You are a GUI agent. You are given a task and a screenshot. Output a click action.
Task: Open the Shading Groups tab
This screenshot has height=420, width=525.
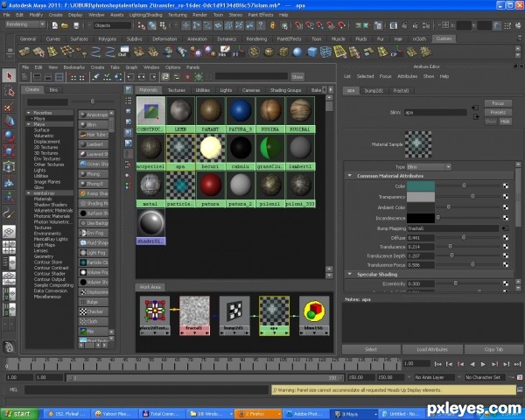(285, 90)
